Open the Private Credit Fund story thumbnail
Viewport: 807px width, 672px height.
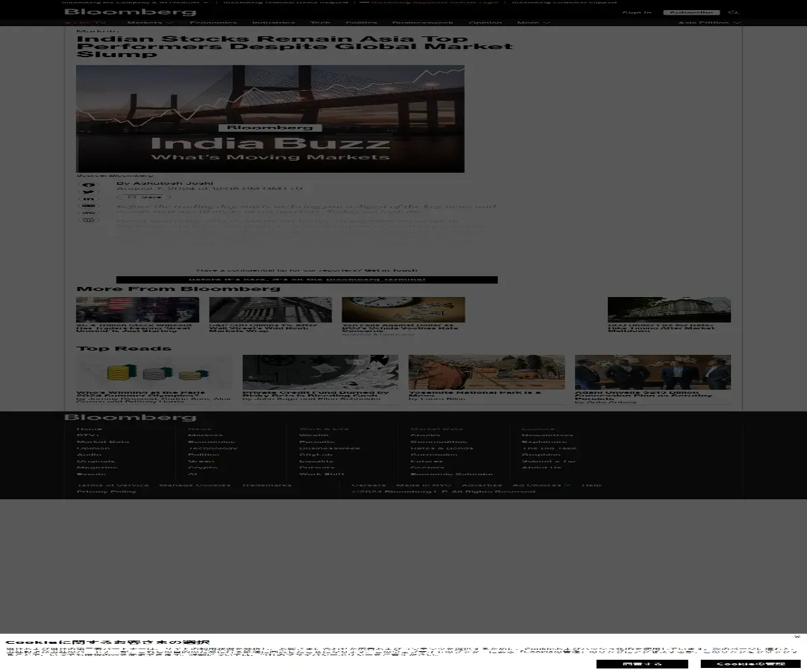coord(320,372)
